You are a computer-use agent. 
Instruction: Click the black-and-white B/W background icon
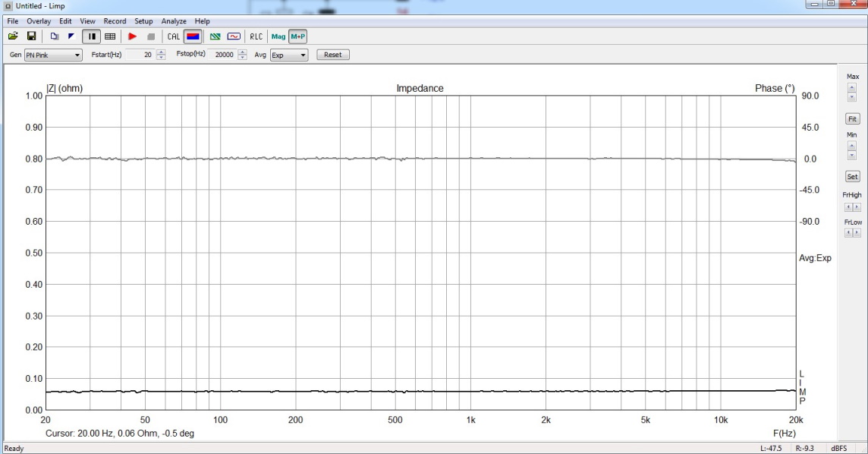click(71, 36)
